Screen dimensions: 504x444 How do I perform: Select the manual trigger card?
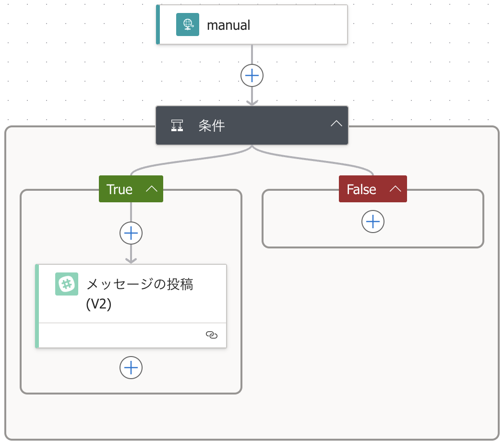pyautogui.click(x=252, y=25)
